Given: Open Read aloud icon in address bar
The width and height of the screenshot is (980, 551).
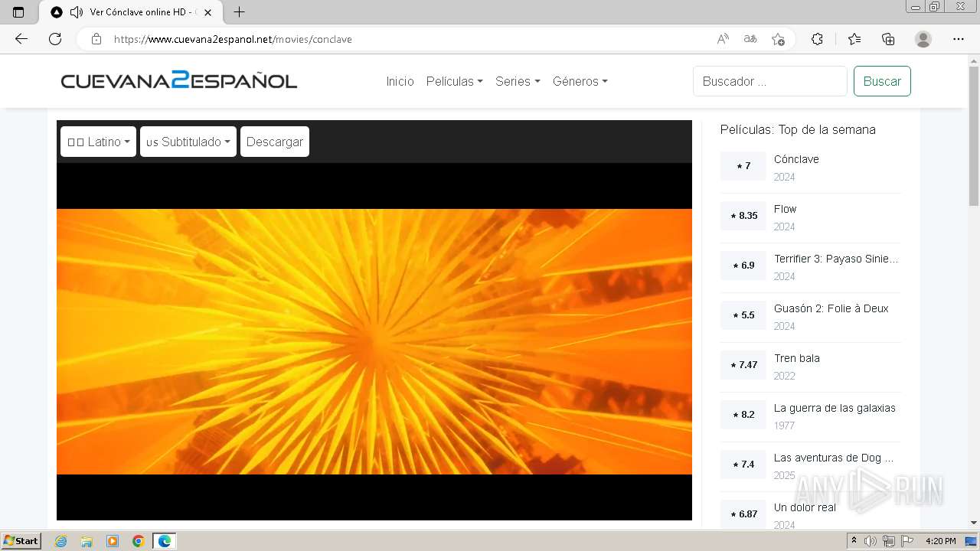Looking at the screenshot, I should pyautogui.click(x=723, y=39).
